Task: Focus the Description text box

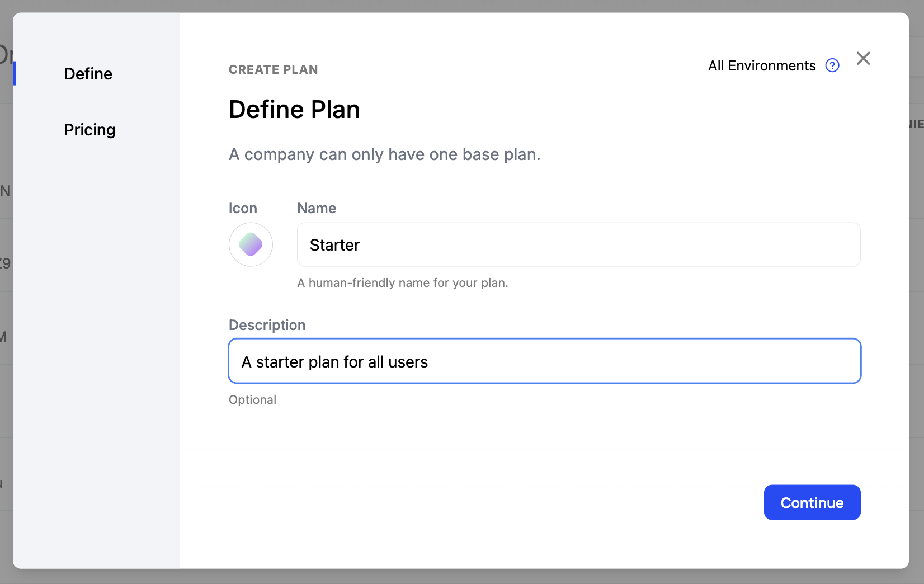Action: (544, 361)
